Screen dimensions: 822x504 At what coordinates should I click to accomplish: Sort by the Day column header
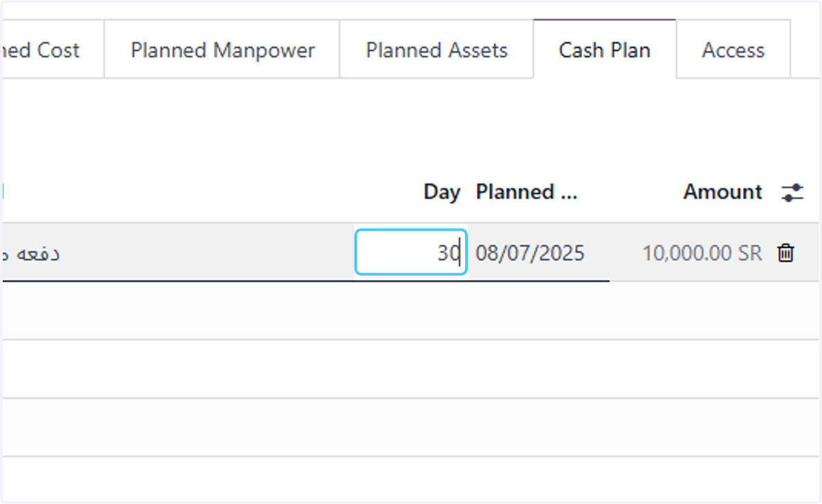(442, 192)
